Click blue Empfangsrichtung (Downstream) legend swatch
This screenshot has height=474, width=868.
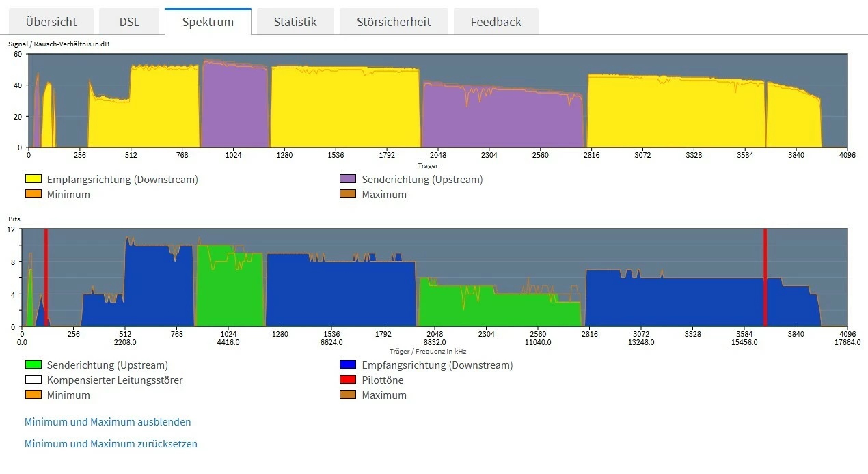348,365
